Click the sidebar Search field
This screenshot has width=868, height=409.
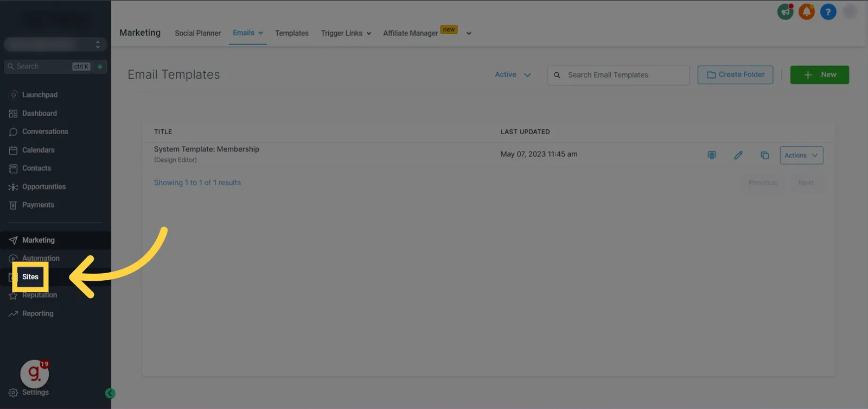(48, 66)
